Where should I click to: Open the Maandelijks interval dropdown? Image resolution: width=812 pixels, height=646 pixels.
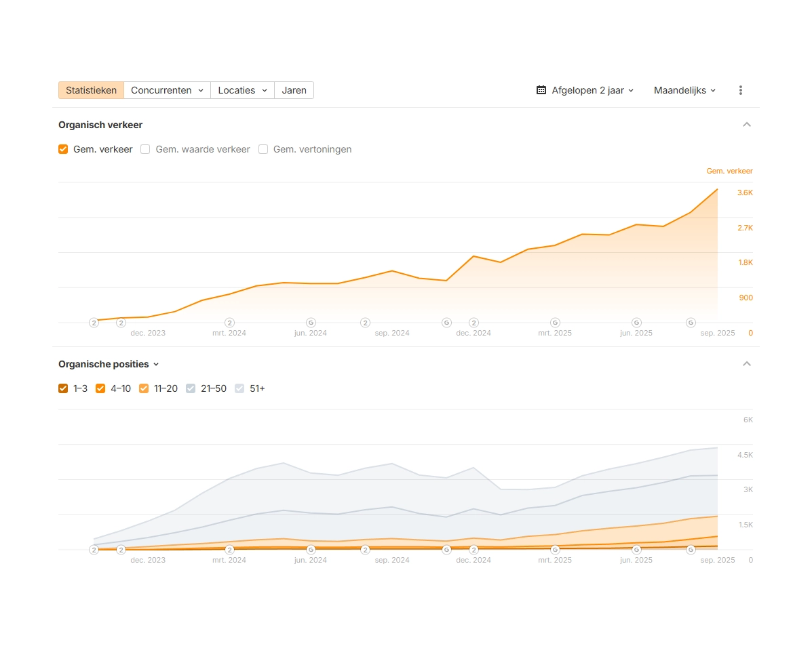(x=684, y=90)
